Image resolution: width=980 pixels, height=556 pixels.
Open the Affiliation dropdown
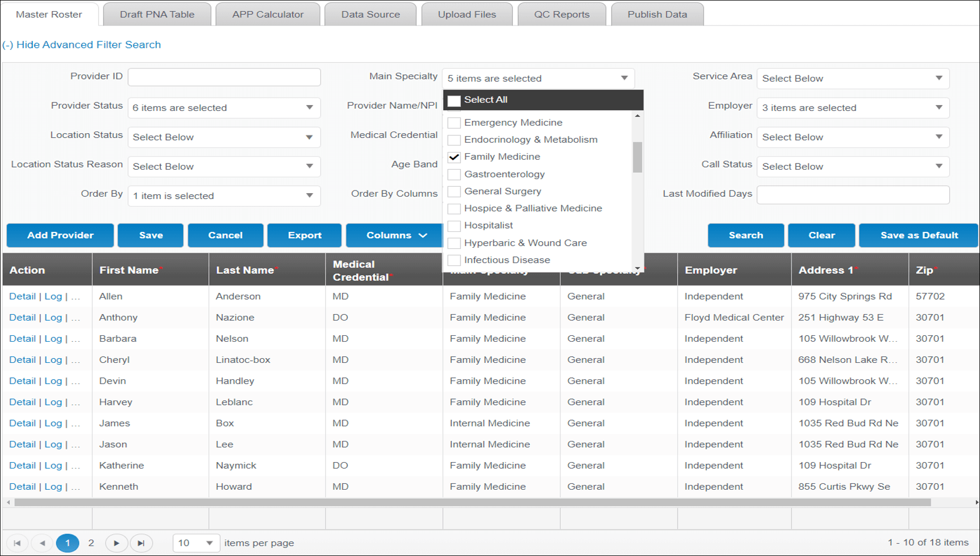(x=853, y=137)
